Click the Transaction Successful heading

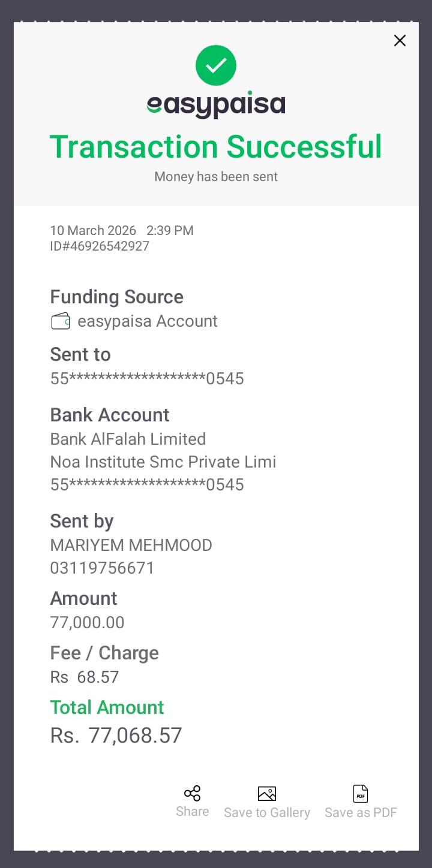(216, 147)
